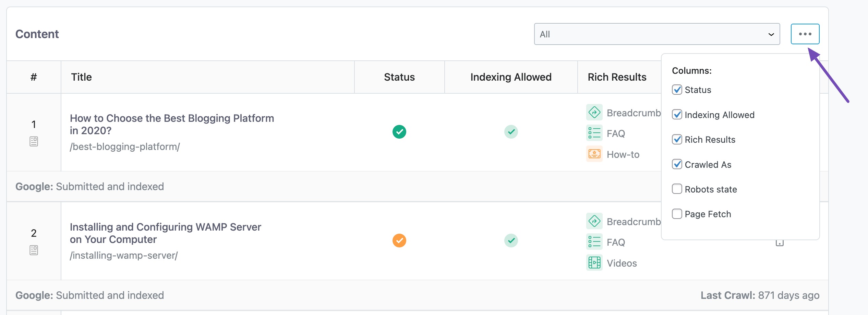This screenshot has width=868, height=315.
Task: Click the How-to rich result icon
Action: tap(594, 154)
